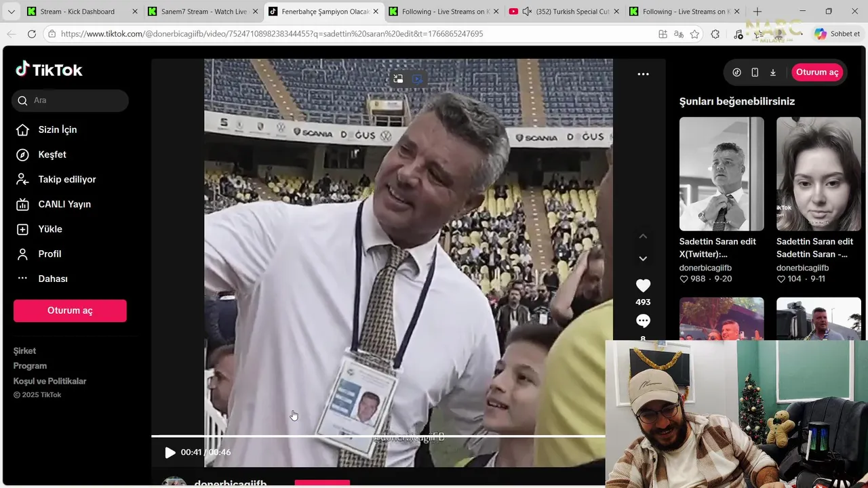The height and width of the screenshot is (488, 868).
Task: Click the donerbicagiifb author name below video
Action: (231, 483)
